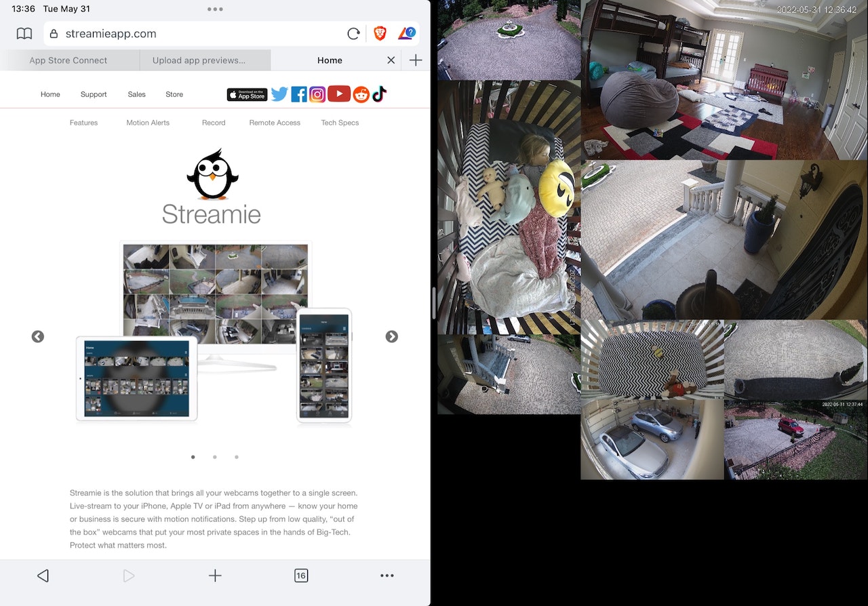
Task: Open the front porch door camera feed
Action: pyautogui.click(x=724, y=240)
